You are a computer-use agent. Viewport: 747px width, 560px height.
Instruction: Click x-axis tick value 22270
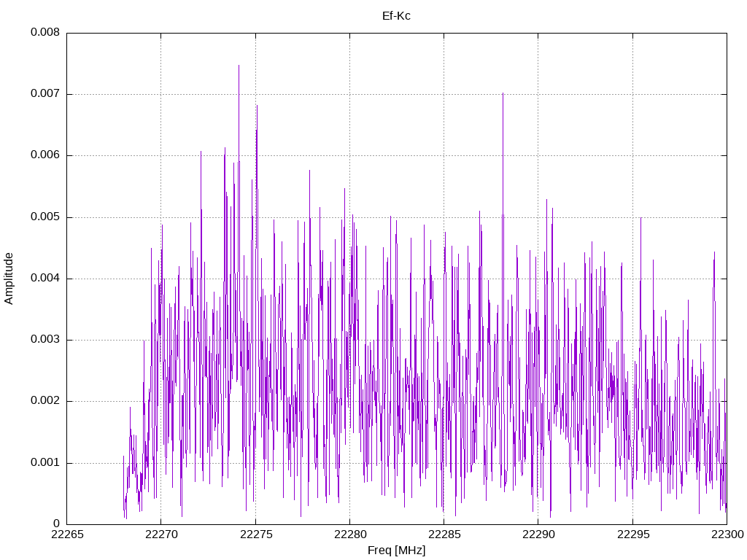click(x=161, y=534)
